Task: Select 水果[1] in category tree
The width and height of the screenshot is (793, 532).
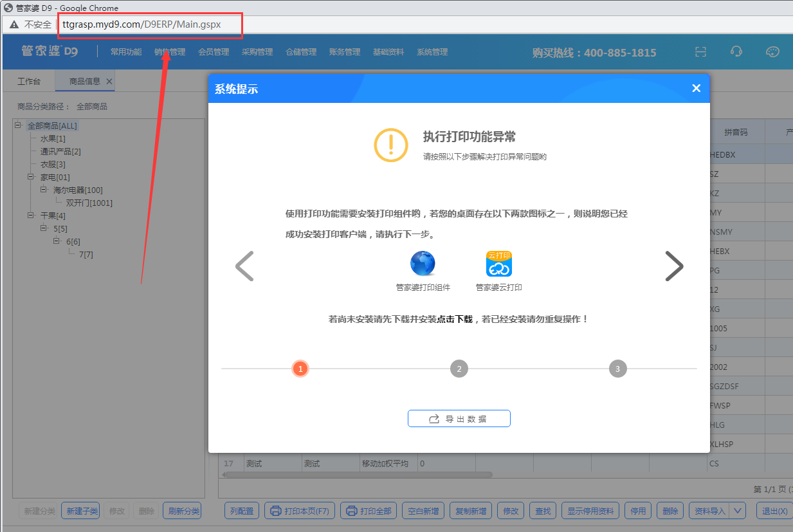Action: point(53,138)
